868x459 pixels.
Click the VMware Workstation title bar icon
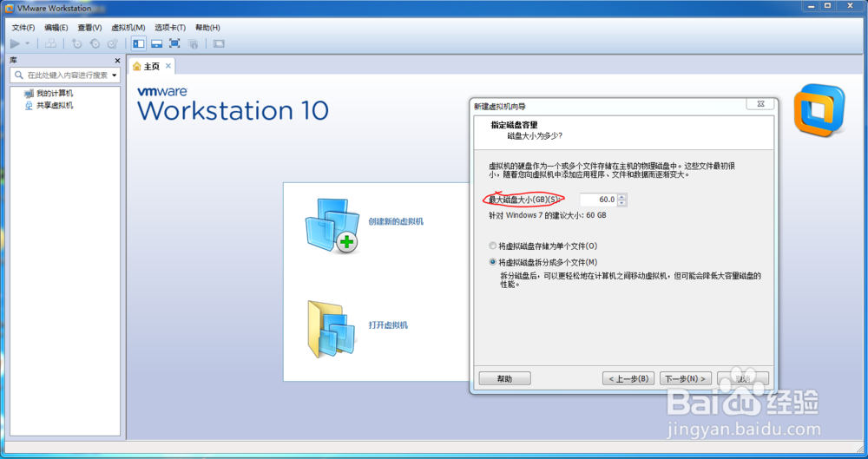tap(10, 9)
